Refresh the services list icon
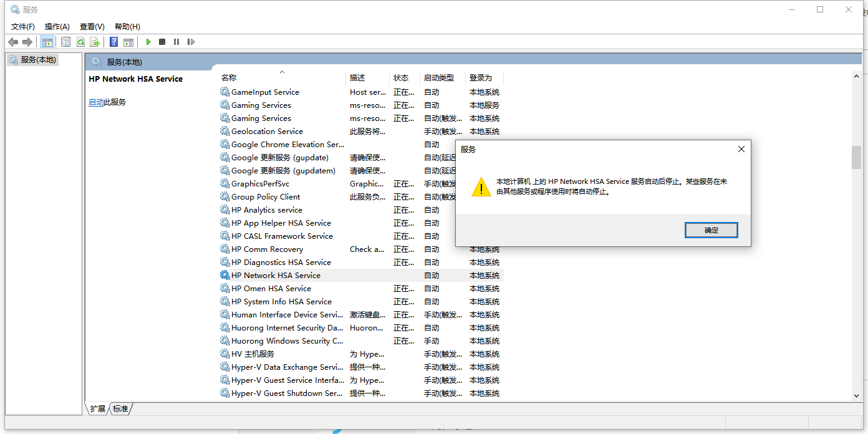 [x=81, y=42]
